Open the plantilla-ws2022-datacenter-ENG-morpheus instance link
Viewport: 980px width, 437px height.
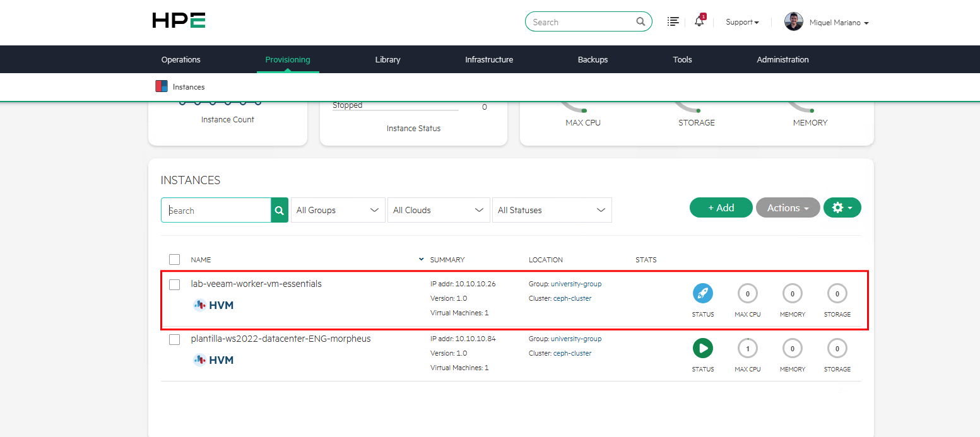pos(281,339)
